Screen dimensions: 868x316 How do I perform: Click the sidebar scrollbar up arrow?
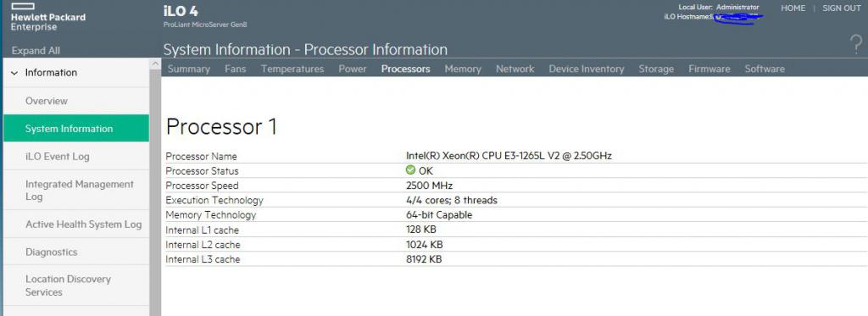tap(155, 64)
